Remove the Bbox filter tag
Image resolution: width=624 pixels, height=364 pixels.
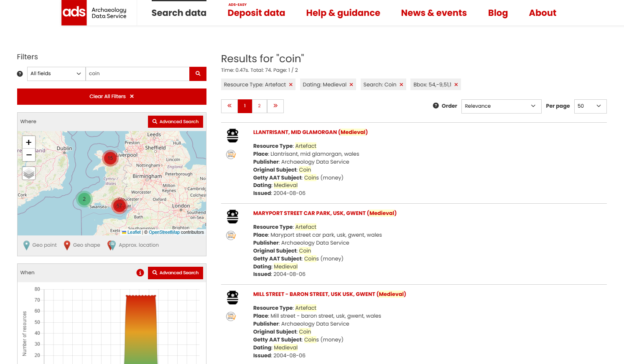click(456, 85)
